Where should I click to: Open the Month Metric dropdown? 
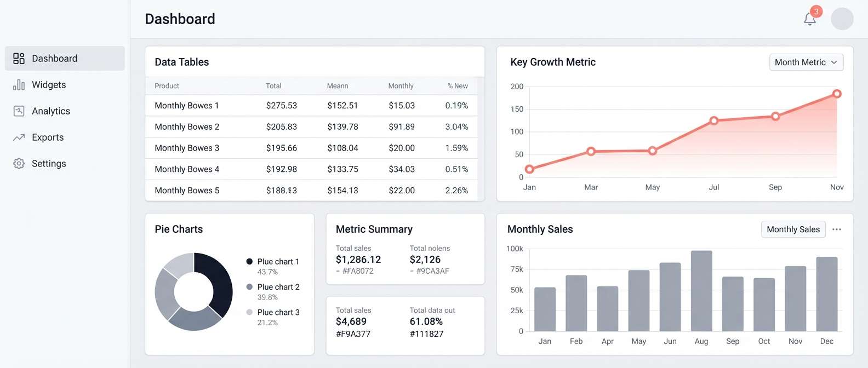pyautogui.click(x=806, y=62)
